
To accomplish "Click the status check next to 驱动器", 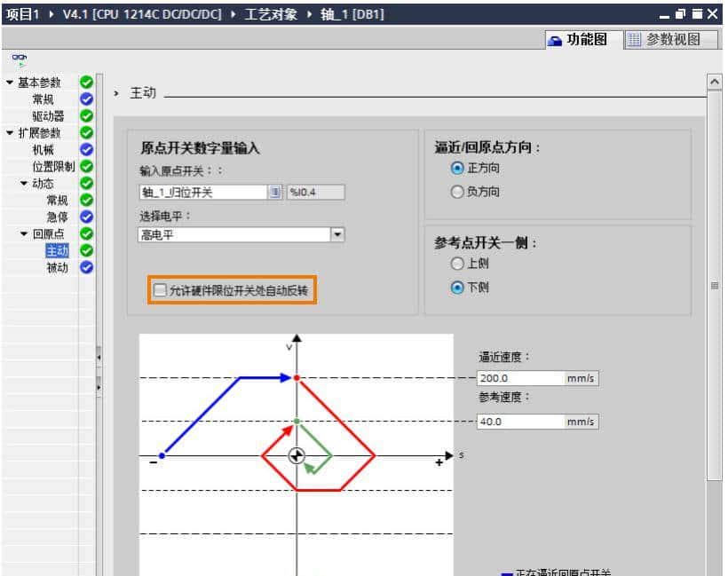I will click(x=85, y=116).
